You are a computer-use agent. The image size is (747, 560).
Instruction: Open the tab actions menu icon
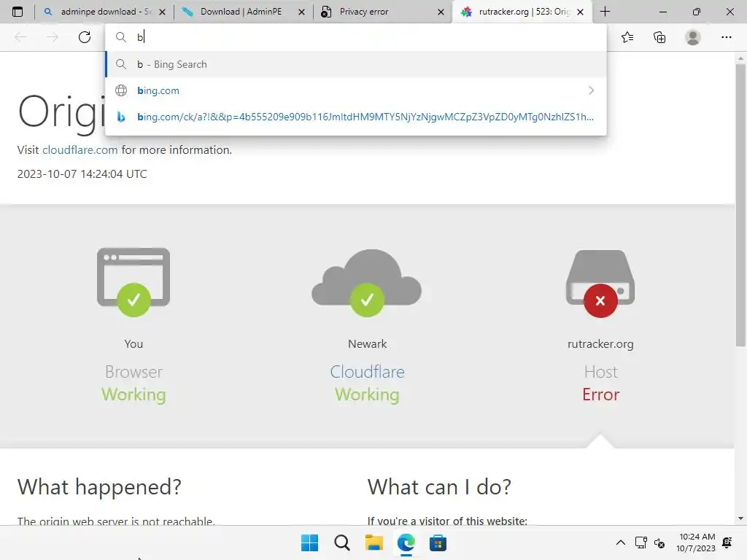[x=18, y=12]
